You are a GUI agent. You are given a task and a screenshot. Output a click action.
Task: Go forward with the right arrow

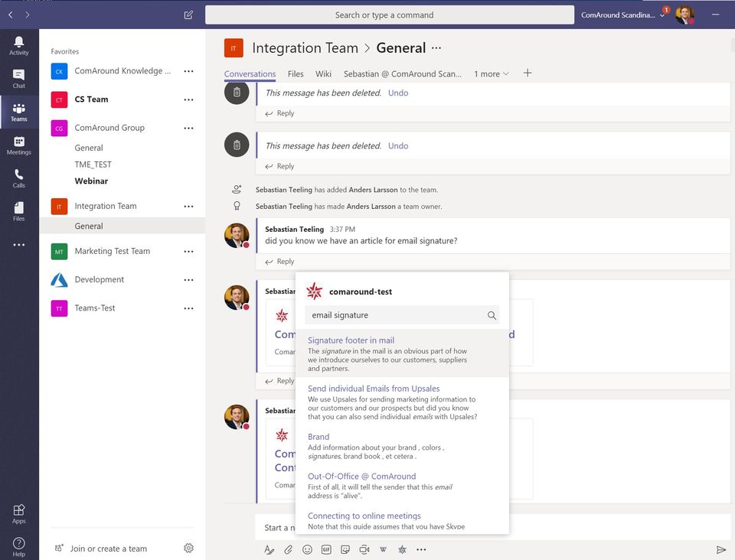(x=28, y=15)
